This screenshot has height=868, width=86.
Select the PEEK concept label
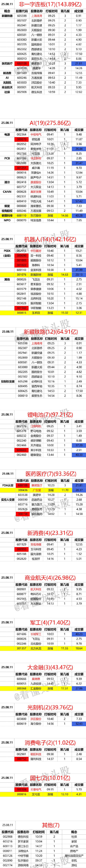[7, 251]
